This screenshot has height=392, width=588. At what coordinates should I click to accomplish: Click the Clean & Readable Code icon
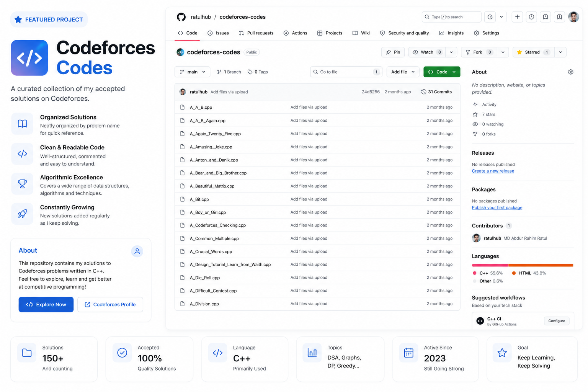(x=22, y=154)
